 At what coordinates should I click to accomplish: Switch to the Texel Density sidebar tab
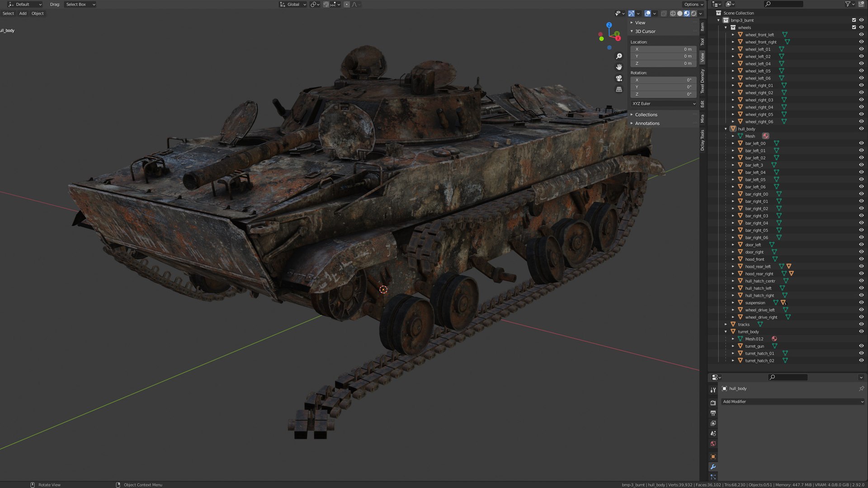tap(703, 81)
